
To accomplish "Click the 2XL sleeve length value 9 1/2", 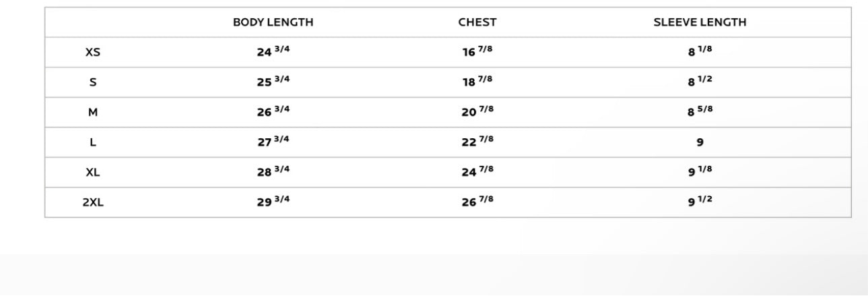I will 700,202.
